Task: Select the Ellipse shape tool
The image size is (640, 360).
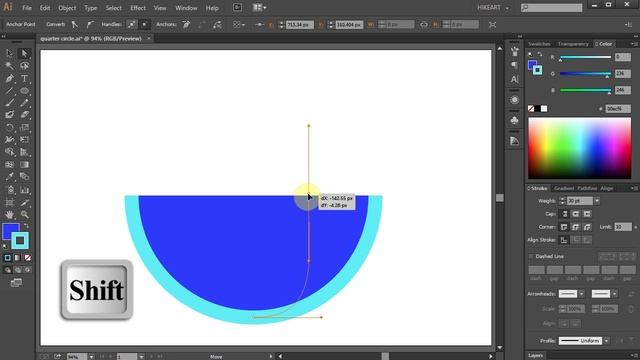Action: click(x=24, y=91)
